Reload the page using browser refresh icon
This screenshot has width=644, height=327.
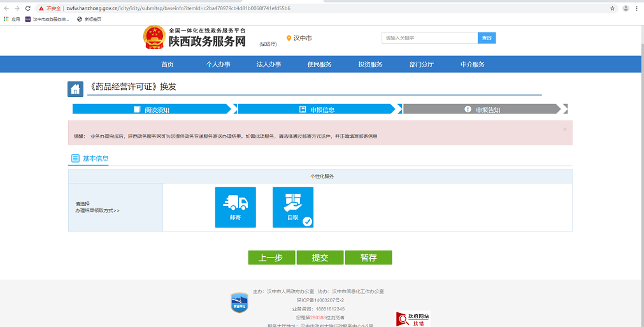click(x=27, y=8)
